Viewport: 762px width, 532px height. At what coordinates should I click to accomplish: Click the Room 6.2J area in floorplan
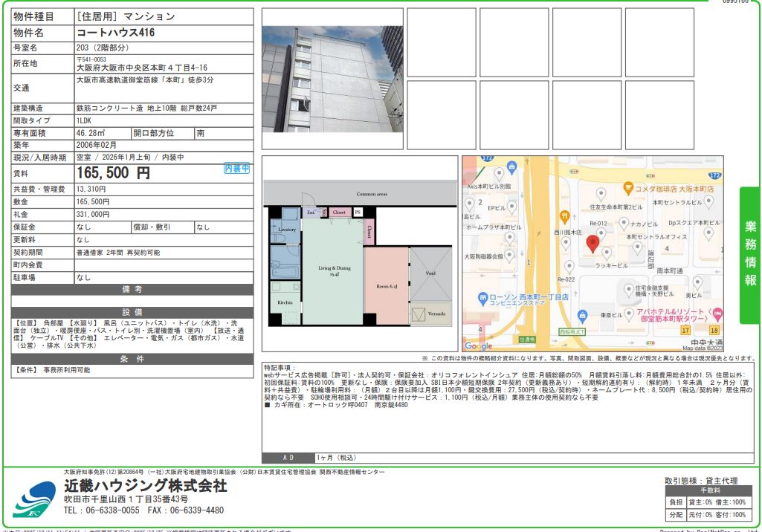coord(386,285)
